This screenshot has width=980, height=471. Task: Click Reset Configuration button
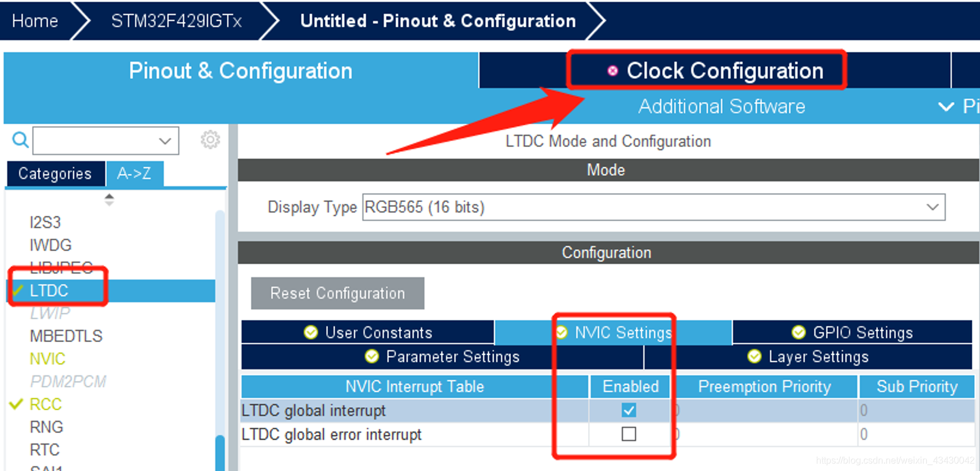pos(338,293)
